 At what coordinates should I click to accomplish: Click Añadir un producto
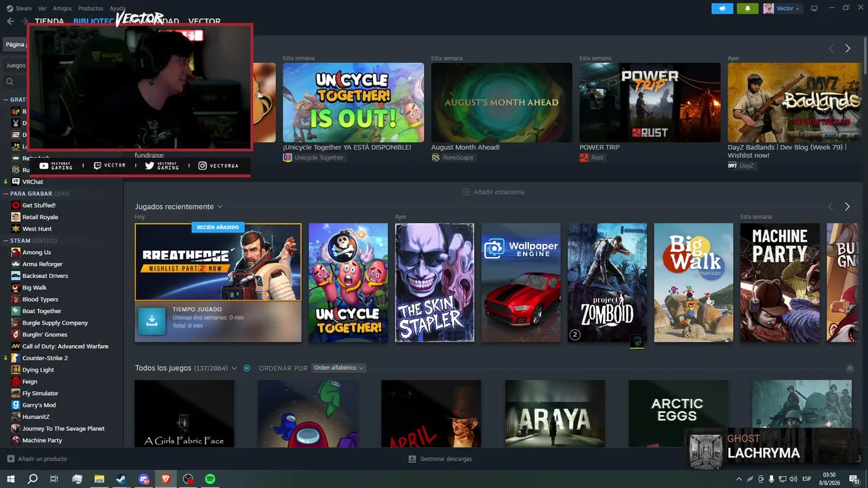pos(37,459)
